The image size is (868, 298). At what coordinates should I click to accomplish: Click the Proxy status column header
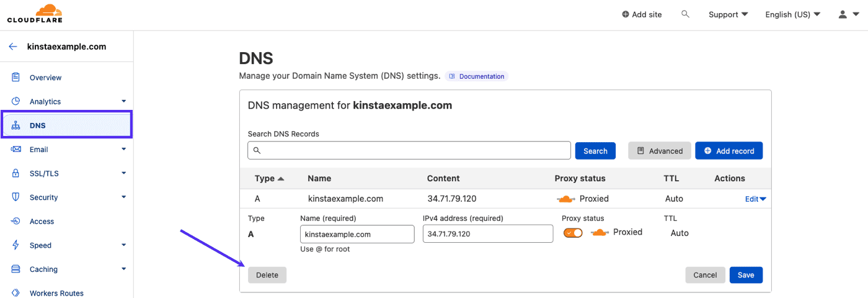point(580,178)
